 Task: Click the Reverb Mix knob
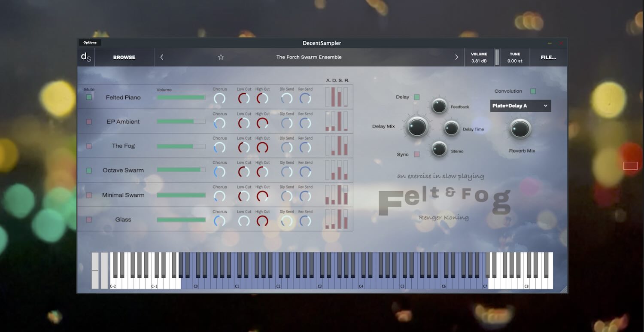point(520,129)
